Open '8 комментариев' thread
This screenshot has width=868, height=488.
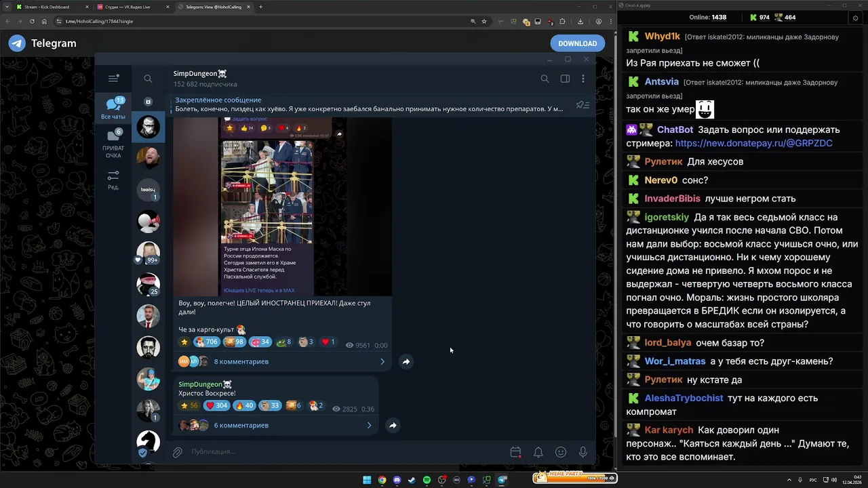[241, 362]
